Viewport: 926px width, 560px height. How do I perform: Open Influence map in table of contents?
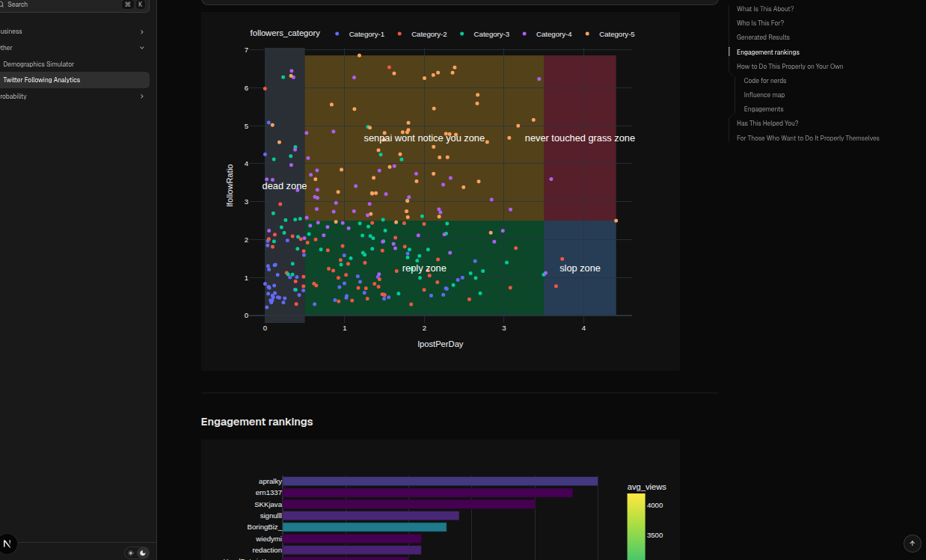coord(764,95)
